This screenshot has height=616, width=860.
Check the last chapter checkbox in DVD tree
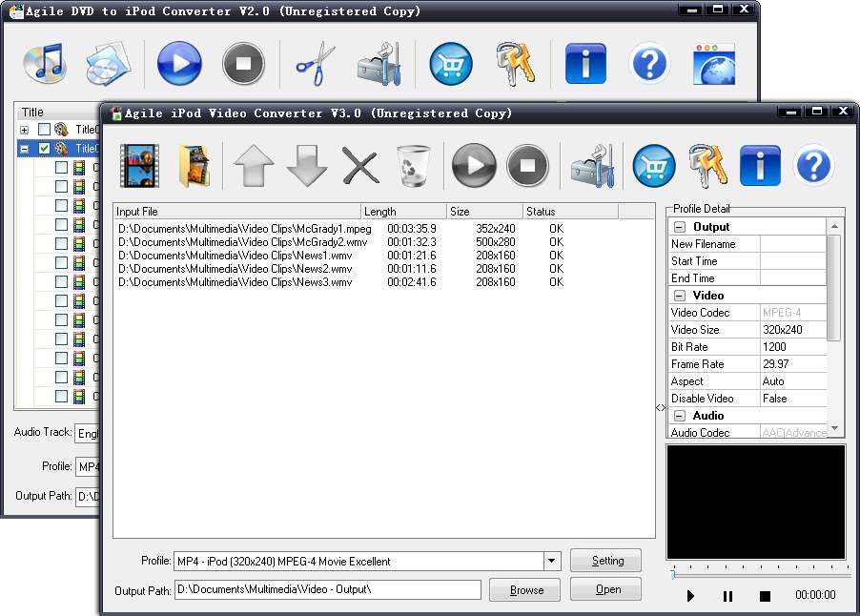(61, 396)
